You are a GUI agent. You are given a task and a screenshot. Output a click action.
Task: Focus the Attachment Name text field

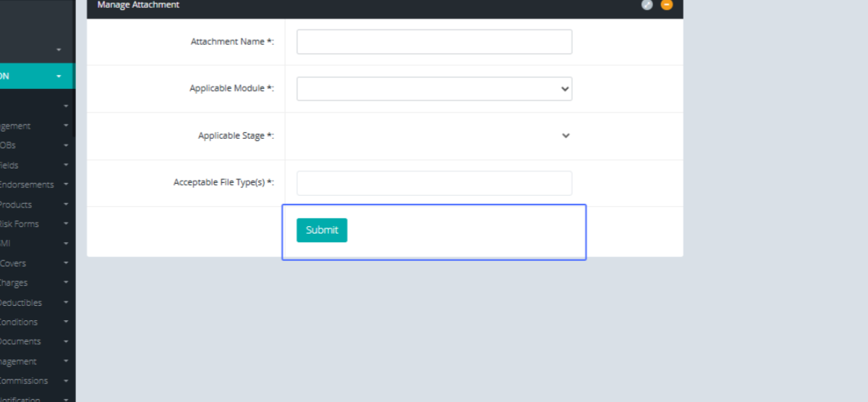(434, 42)
